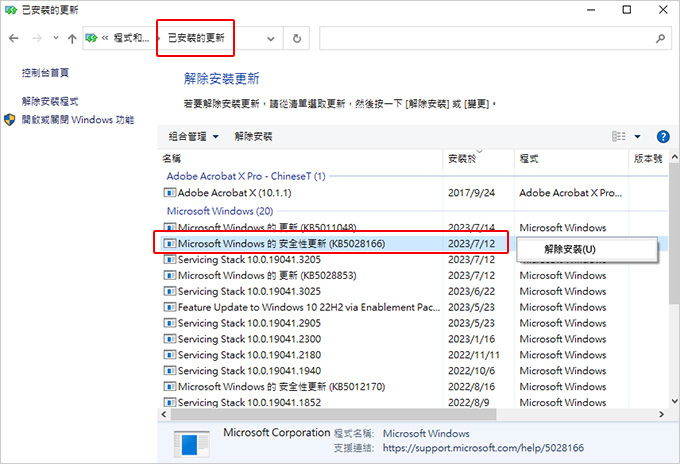
Task: Click the 解除安裝 toolbar button
Action: [x=253, y=137]
